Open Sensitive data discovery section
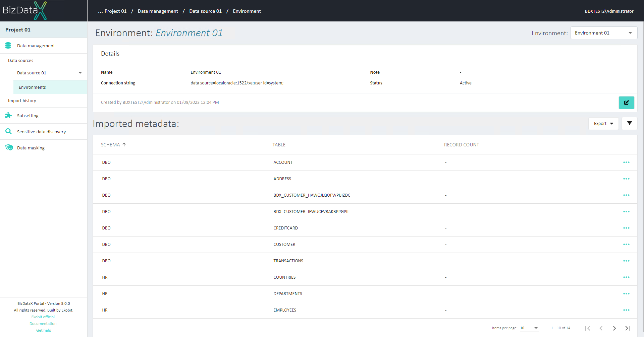Screen dimensions: 644x337 point(44,132)
